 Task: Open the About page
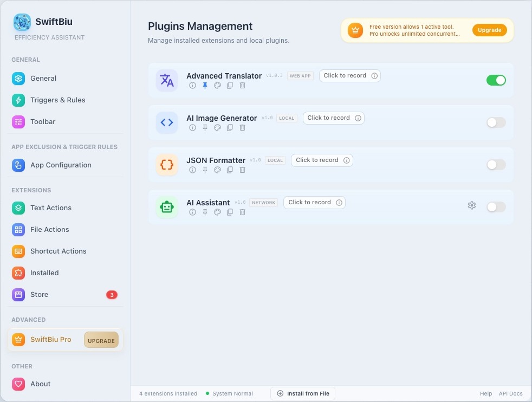65,384
